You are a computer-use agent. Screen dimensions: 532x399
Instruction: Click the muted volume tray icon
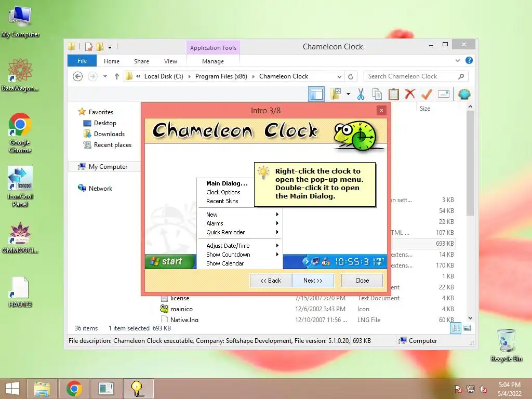click(x=483, y=390)
